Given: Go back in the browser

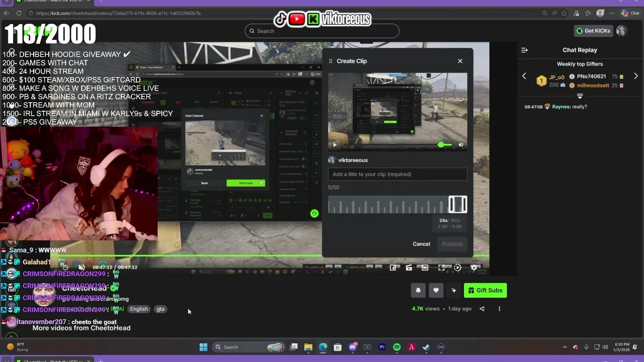Looking at the screenshot, I should pos(7,13).
